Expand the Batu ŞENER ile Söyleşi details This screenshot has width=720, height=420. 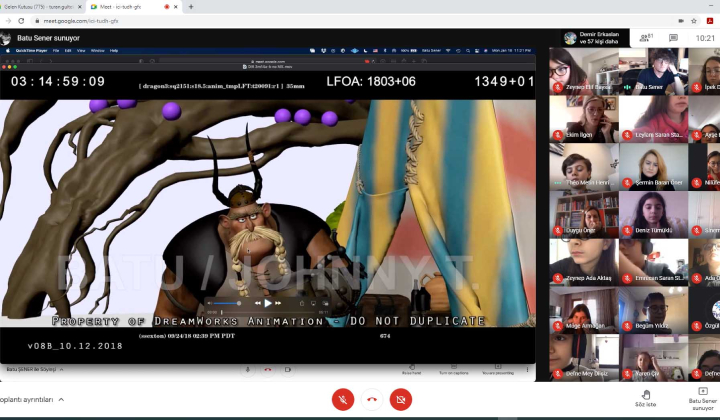coord(35,369)
